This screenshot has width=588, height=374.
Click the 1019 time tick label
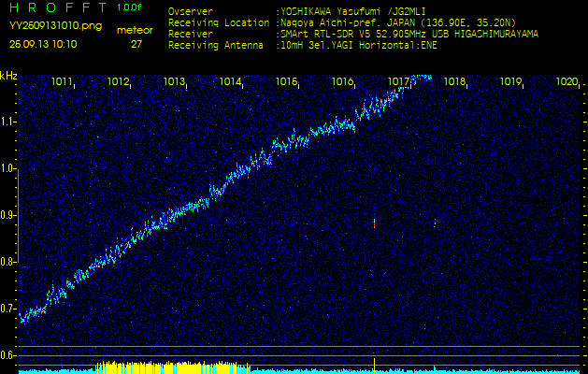coord(511,82)
